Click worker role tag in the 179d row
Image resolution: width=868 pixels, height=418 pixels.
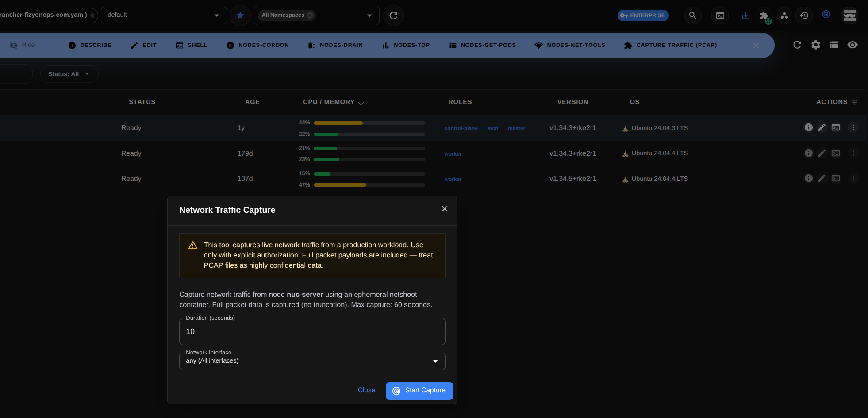point(453,154)
